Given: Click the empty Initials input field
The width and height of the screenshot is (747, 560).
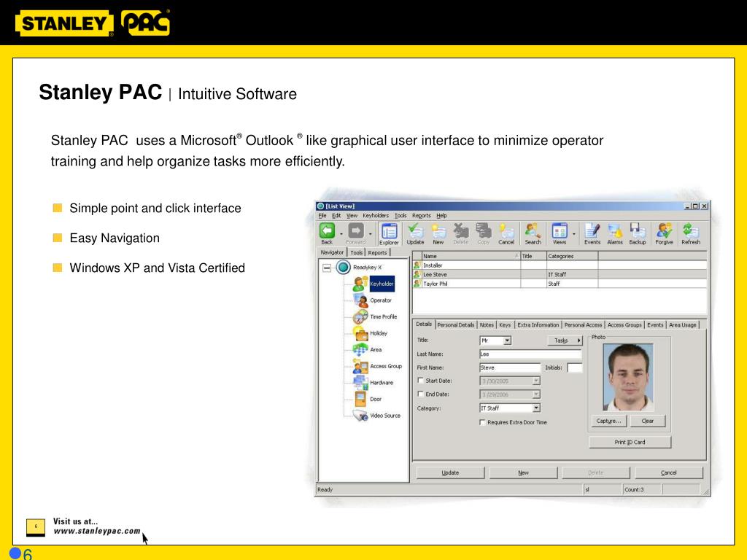Looking at the screenshot, I should coord(575,367).
